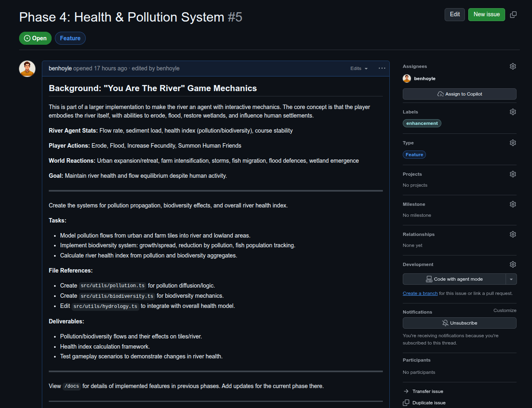
Task: Click the Edit title button
Action: pyautogui.click(x=454, y=15)
